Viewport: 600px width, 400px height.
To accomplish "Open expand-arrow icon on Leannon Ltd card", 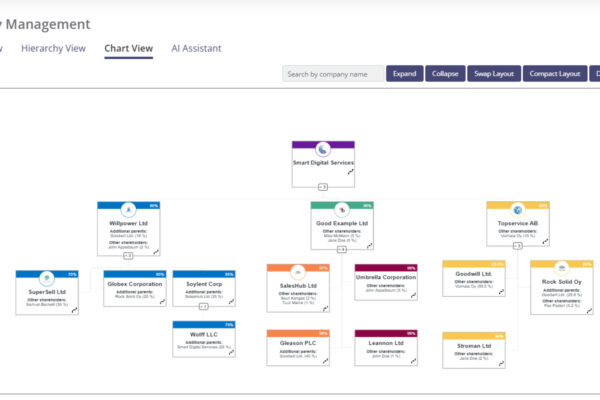I will [414, 361].
